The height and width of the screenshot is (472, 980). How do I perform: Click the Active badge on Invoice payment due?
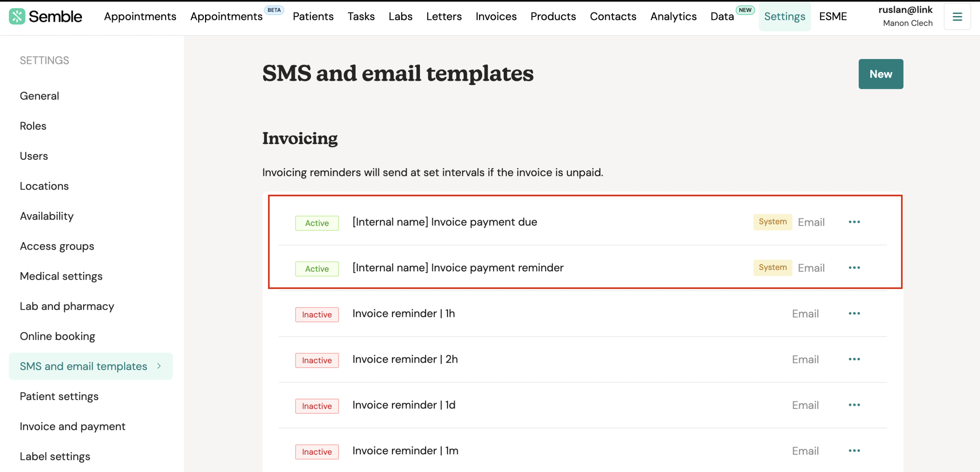pos(317,223)
